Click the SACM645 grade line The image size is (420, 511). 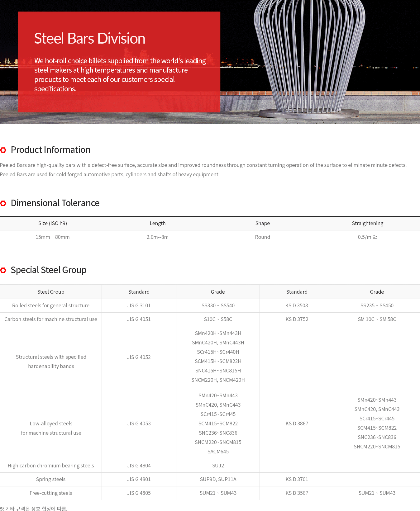pyautogui.click(x=218, y=452)
